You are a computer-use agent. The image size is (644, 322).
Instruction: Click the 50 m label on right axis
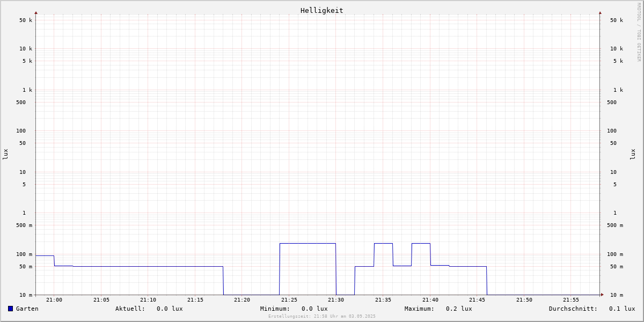tap(617, 267)
